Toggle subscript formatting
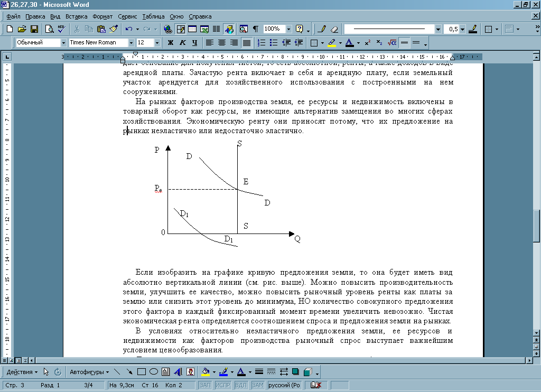Viewport: 541px width, 392px height. [379, 43]
